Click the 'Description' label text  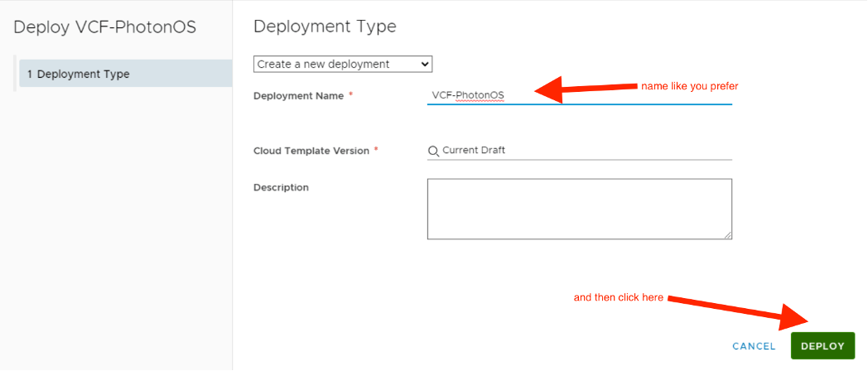pos(282,187)
